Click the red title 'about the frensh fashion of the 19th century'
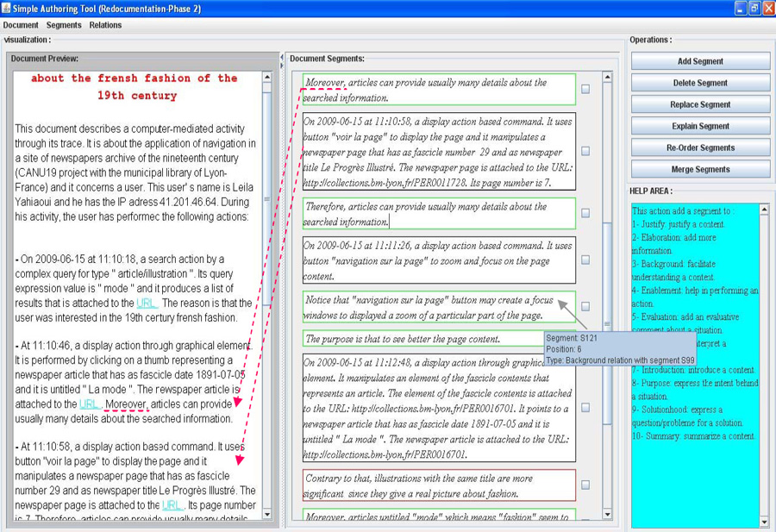 (x=135, y=86)
